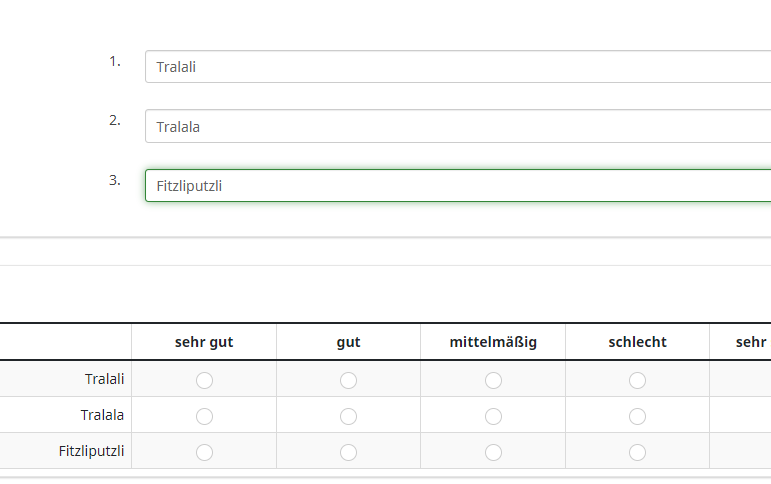Select 'mittelmäßig' for Tralali
The width and height of the screenshot is (771, 484).
coord(493,380)
